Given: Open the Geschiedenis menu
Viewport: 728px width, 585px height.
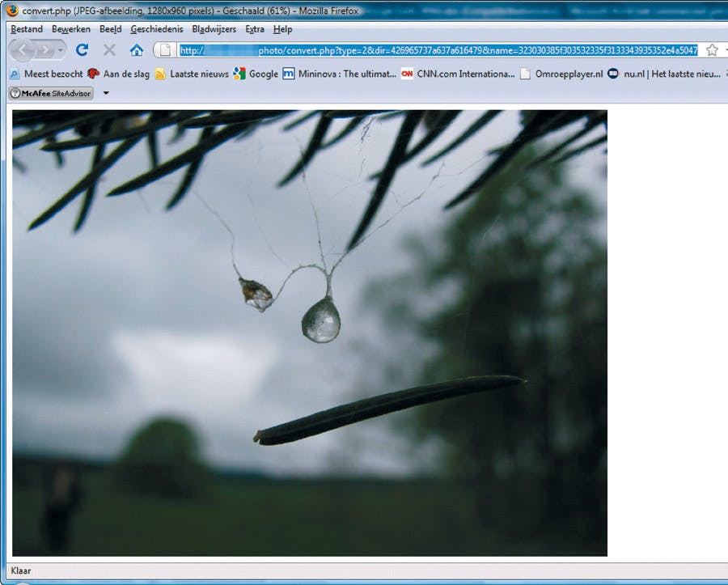Looking at the screenshot, I should [x=156, y=29].
